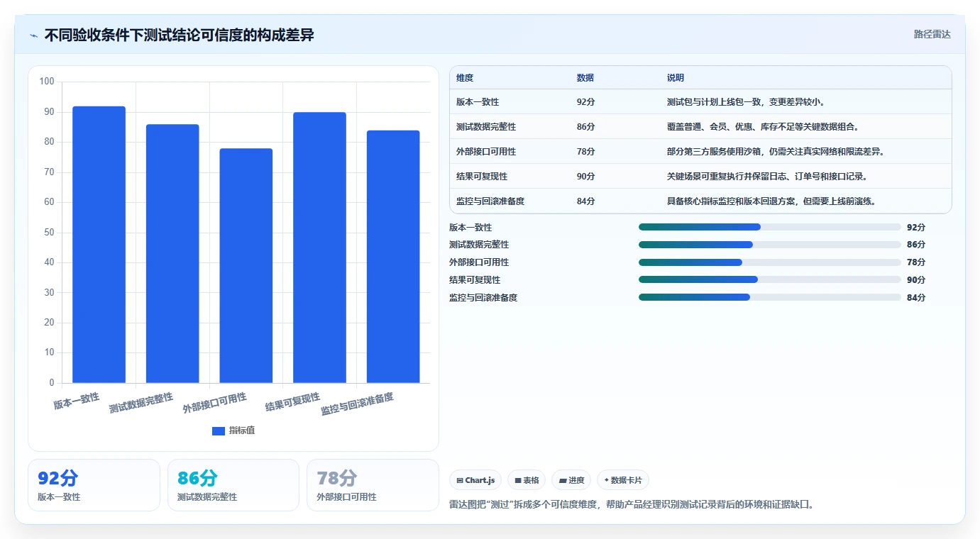Click the lightning icon beside the title
Screen dimensions: 980x539
click(x=33, y=35)
